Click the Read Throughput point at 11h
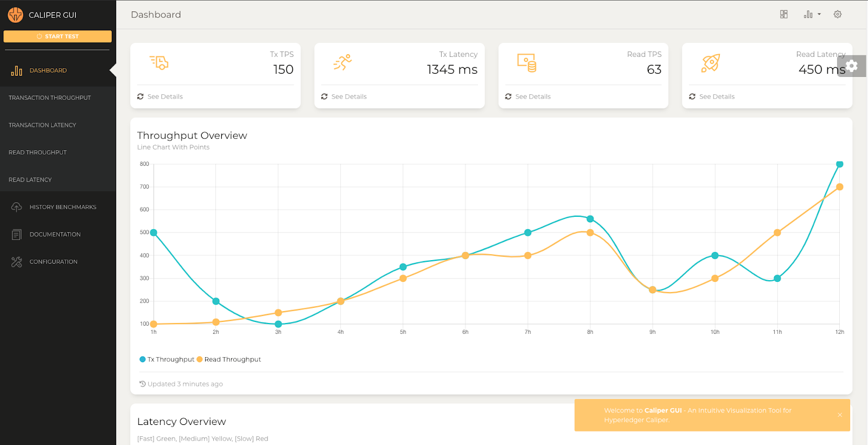Screen dimensions: 868x445 pos(777,233)
